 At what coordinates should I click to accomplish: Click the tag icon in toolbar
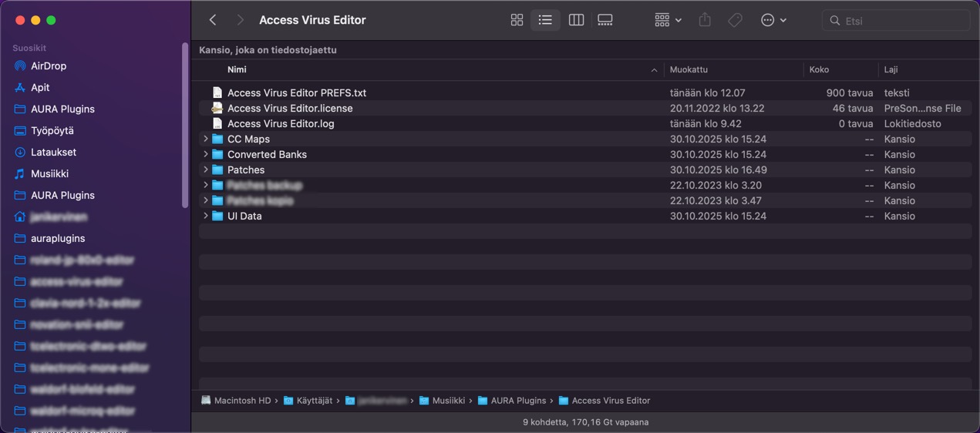pos(735,20)
